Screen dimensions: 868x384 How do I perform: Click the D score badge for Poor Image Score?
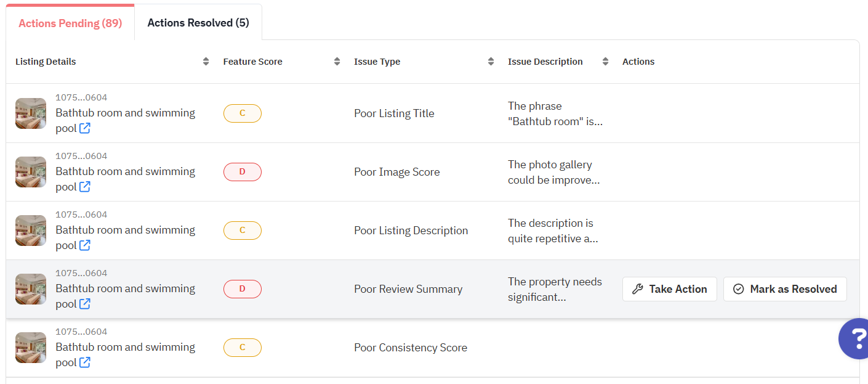[242, 172]
